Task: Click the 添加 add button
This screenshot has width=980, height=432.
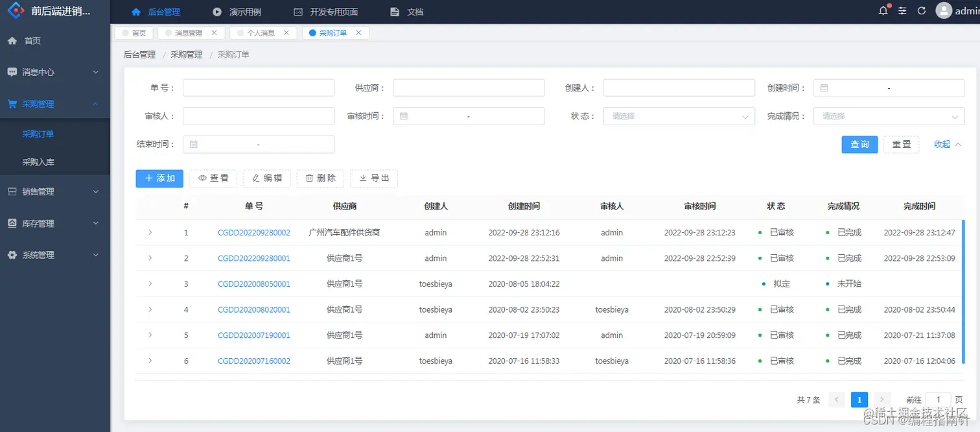Action: tap(159, 178)
